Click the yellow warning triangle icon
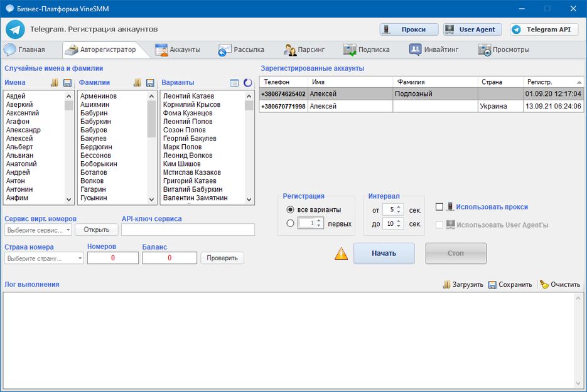This screenshot has height=392, width=587. click(341, 253)
